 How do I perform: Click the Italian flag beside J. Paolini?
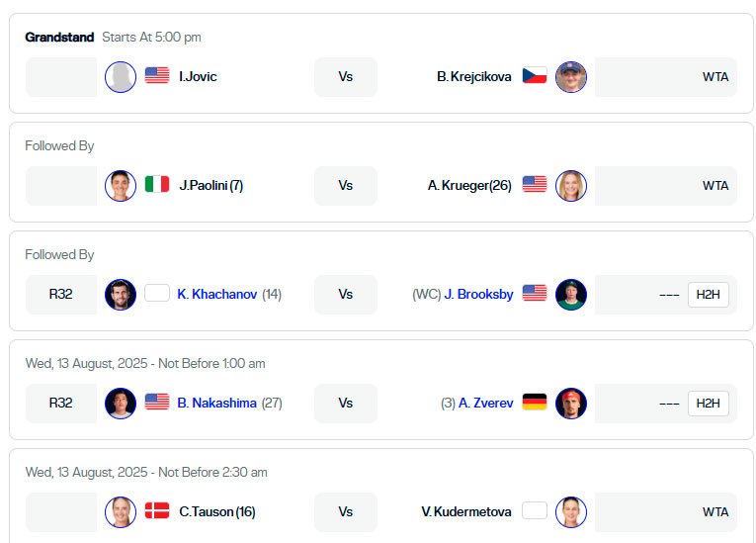[157, 184]
